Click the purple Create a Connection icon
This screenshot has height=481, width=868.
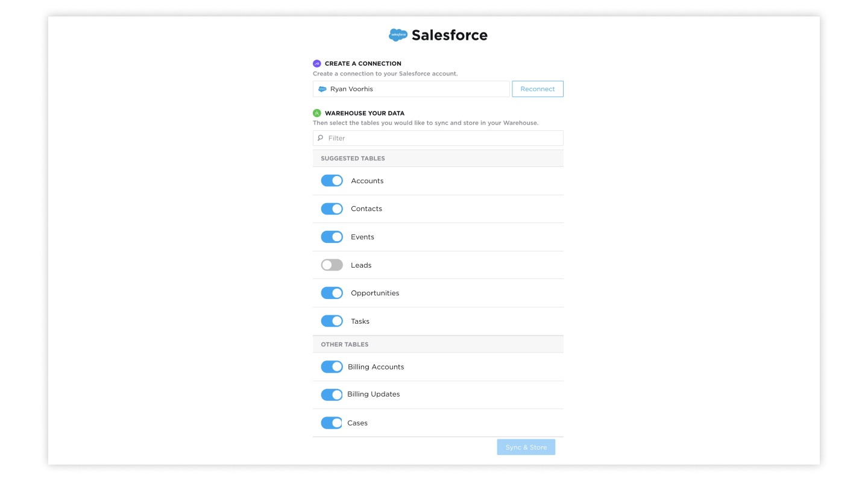317,63
